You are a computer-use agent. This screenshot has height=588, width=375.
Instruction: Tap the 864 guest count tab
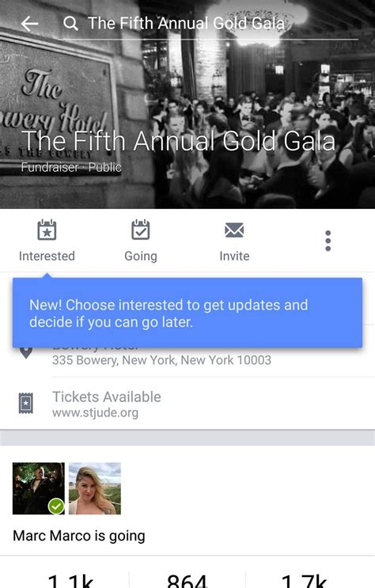[187, 579]
